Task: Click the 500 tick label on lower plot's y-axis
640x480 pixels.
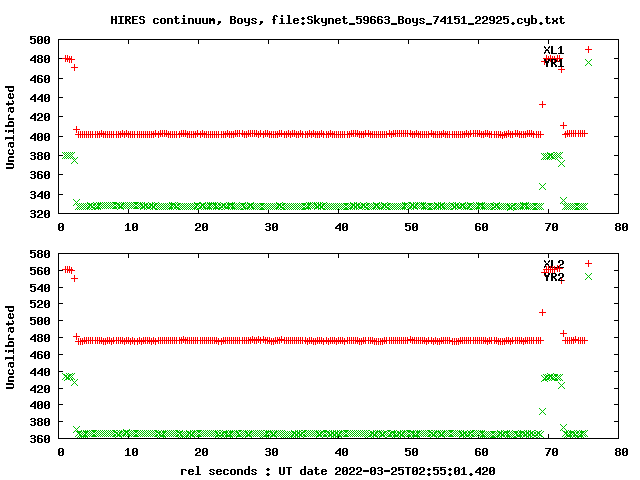Action: (x=40, y=321)
